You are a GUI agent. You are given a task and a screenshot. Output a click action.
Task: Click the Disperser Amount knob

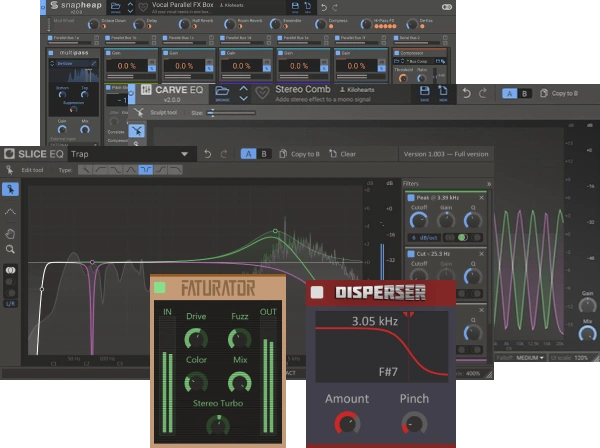(345, 424)
